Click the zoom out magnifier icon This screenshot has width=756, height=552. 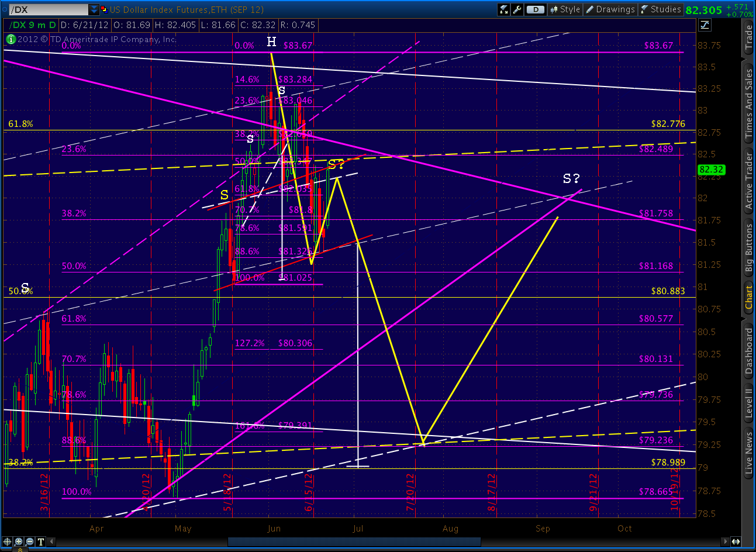click(30, 541)
